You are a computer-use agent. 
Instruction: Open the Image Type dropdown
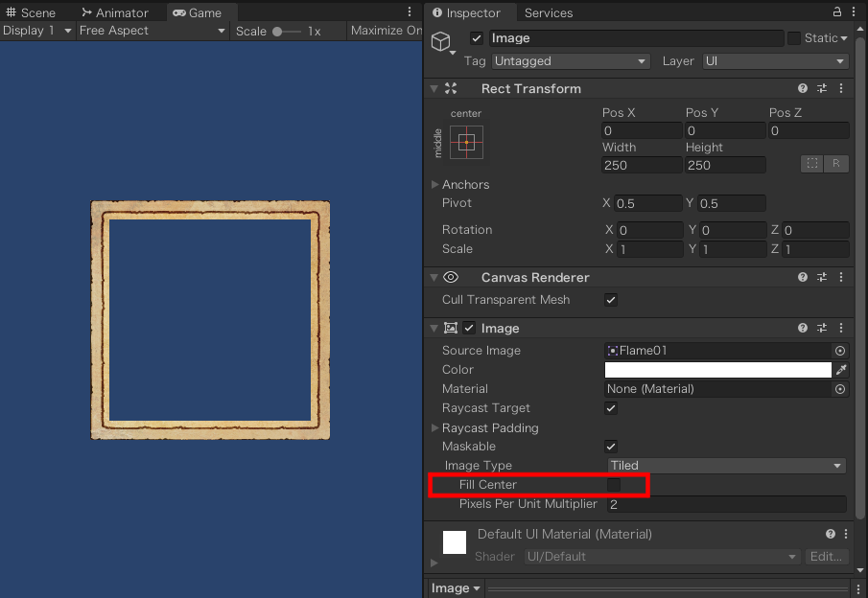[725, 466]
